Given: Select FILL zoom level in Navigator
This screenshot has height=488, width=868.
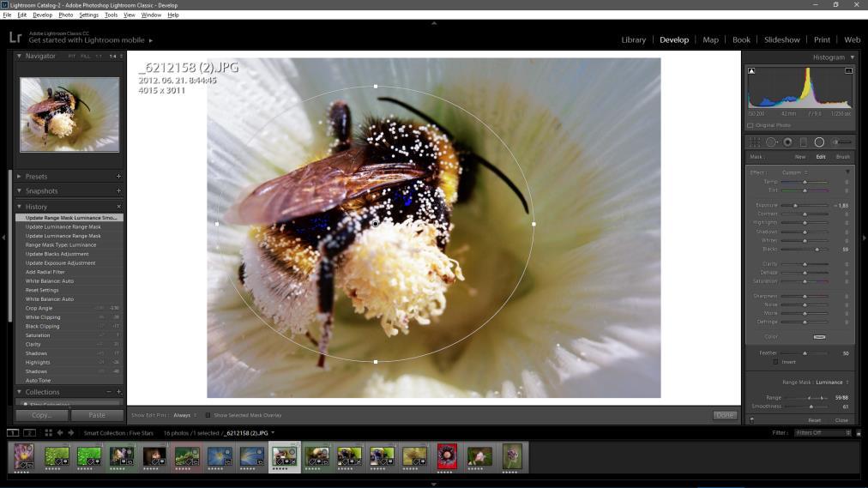Looking at the screenshot, I should coord(85,57).
